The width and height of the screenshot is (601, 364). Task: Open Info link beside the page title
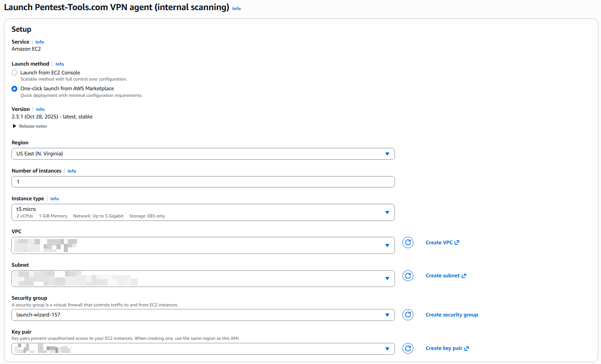[236, 9]
